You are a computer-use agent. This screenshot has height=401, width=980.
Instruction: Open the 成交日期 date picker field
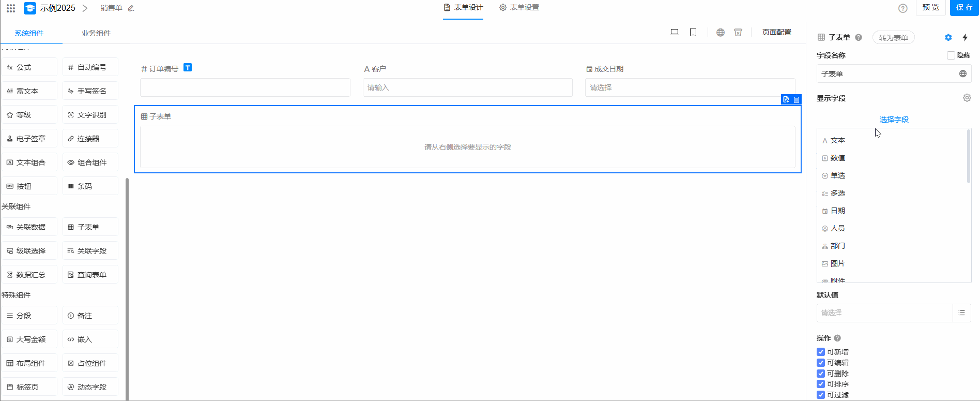pos(690,87)
